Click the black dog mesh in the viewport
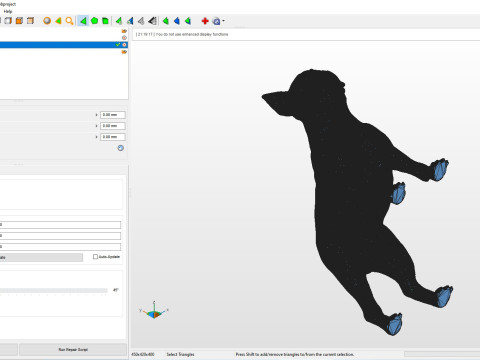This screenshot has height=360, width=480. coord(350,187)
